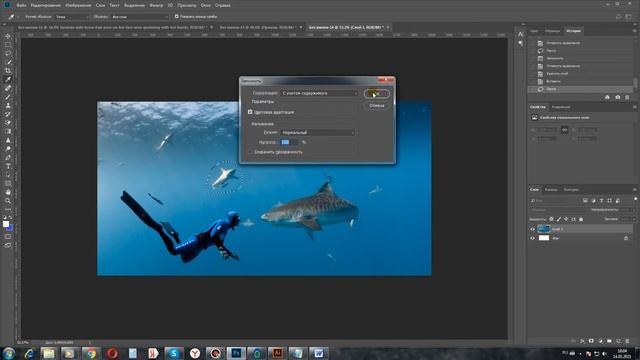
Task: Select the Brush tool
Action: pos(8,97)
